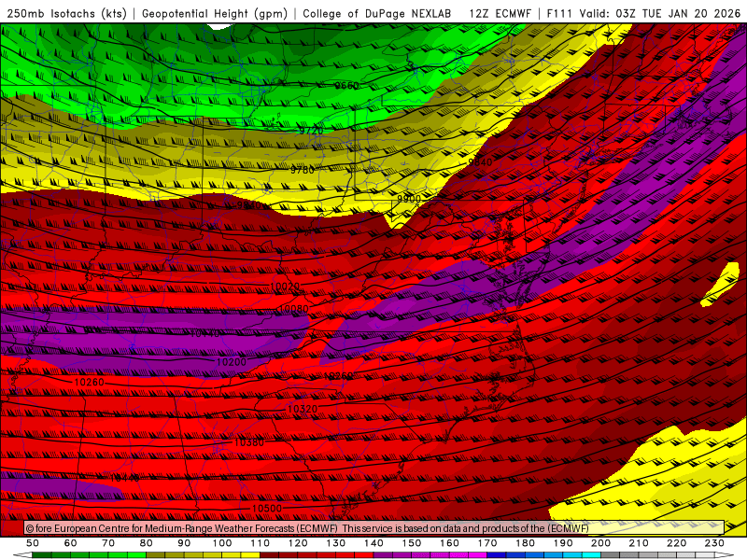Click the 140 value on the color scale
The width and height of the screenshot is (747, 560).
coord(373,543)
